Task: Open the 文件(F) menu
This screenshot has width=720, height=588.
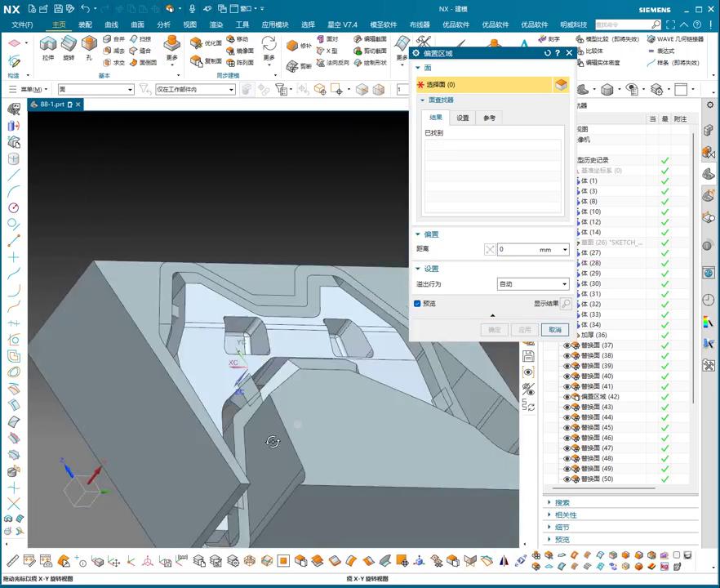Action: [x=22, y=24]
